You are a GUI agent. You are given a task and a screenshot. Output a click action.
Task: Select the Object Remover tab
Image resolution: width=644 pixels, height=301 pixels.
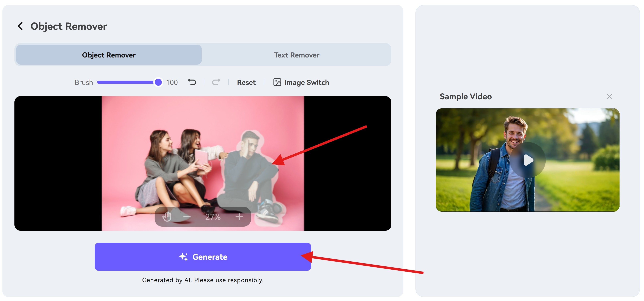tap(108, 55)
